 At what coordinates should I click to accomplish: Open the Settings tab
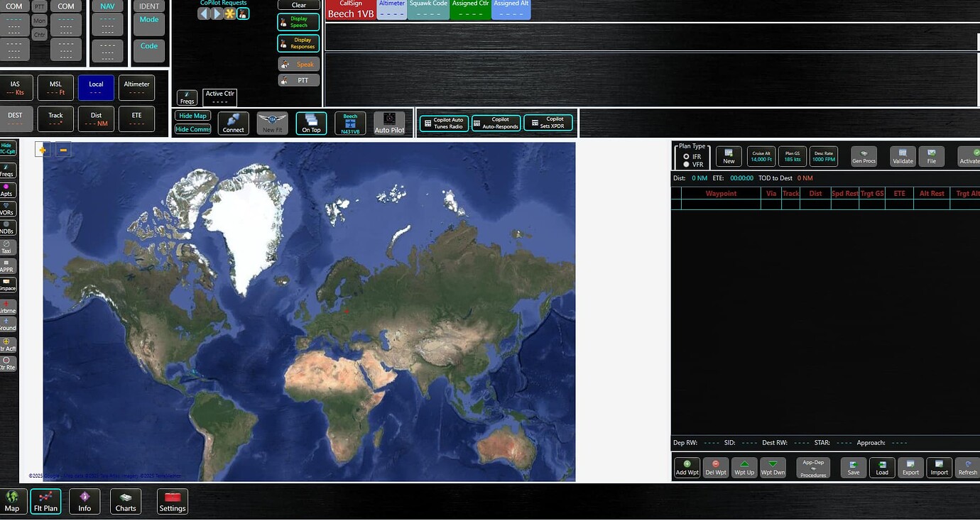tap(172, 501)
